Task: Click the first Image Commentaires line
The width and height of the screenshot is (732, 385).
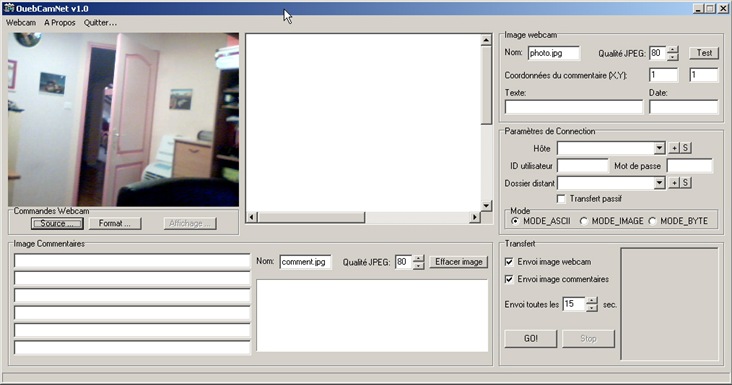Action: (x=132, y=260)
